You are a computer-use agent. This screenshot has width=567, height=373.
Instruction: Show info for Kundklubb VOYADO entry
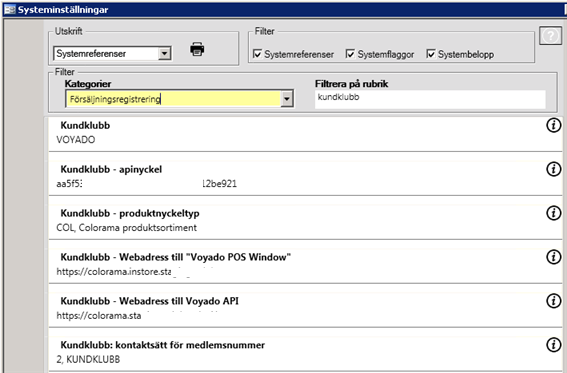tap(553, 125)
